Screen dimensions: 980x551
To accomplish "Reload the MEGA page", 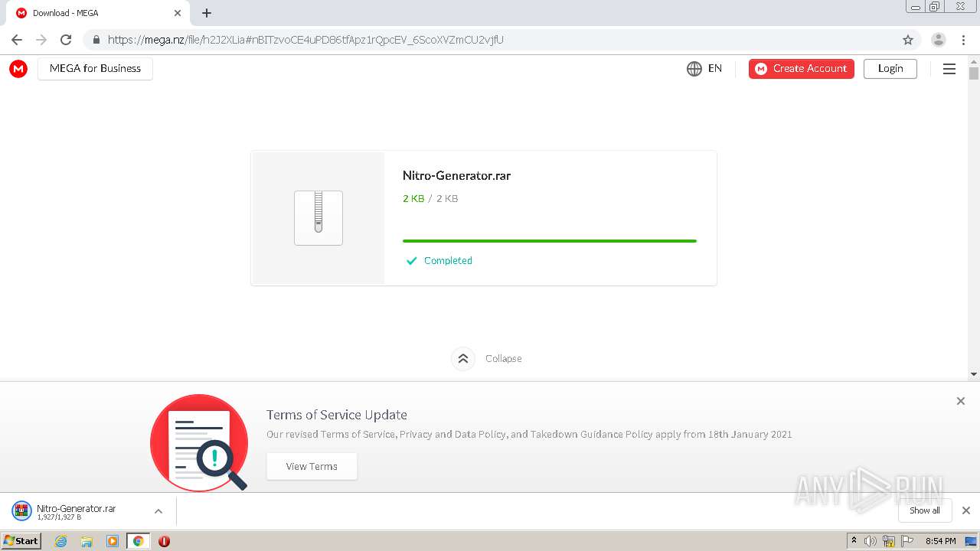I will tap(66, 40).
